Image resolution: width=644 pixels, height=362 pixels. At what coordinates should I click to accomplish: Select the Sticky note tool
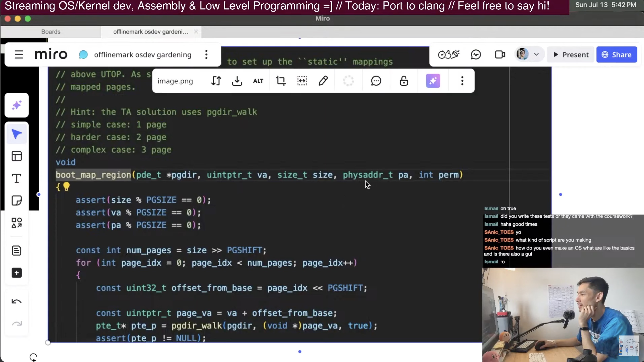tap(16, 201)
